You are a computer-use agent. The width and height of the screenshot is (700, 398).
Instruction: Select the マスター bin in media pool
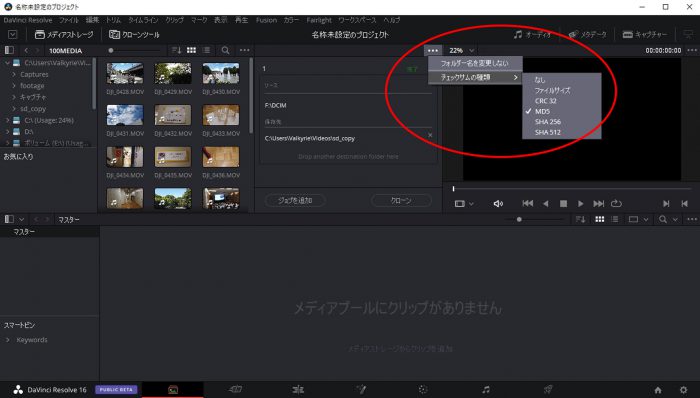pos(24,232)
